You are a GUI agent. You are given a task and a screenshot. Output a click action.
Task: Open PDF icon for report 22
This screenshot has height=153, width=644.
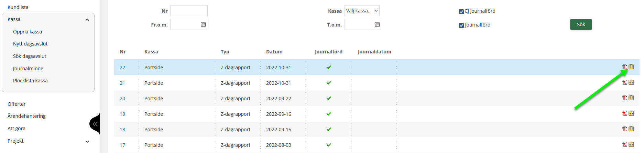[x=625, y=67]
